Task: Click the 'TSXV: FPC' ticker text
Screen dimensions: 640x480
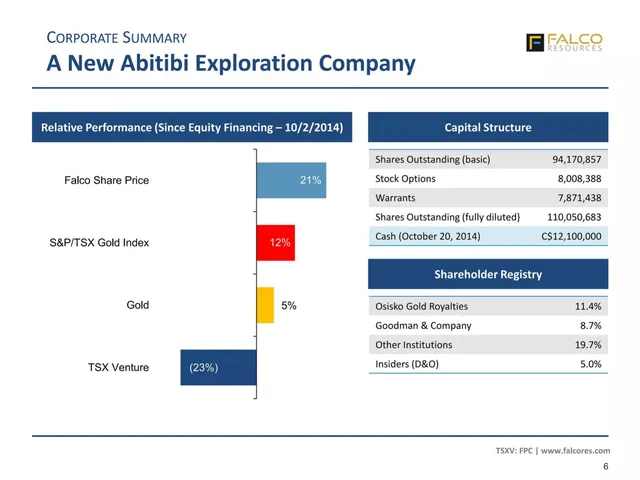Action: pos(514,451)
